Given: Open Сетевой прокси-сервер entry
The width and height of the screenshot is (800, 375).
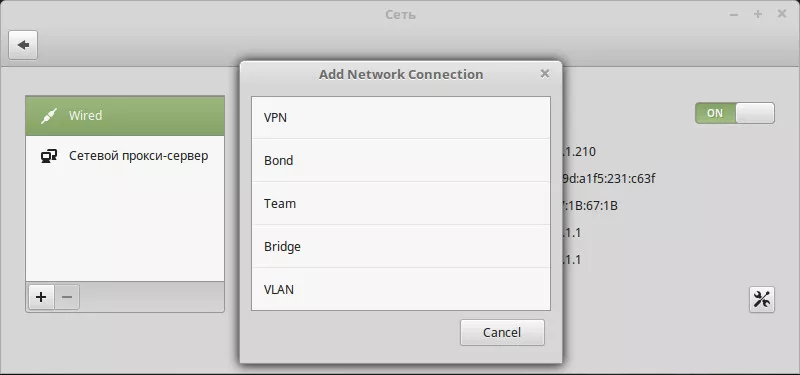Looking at the screenshot, I should pos(125,156).
